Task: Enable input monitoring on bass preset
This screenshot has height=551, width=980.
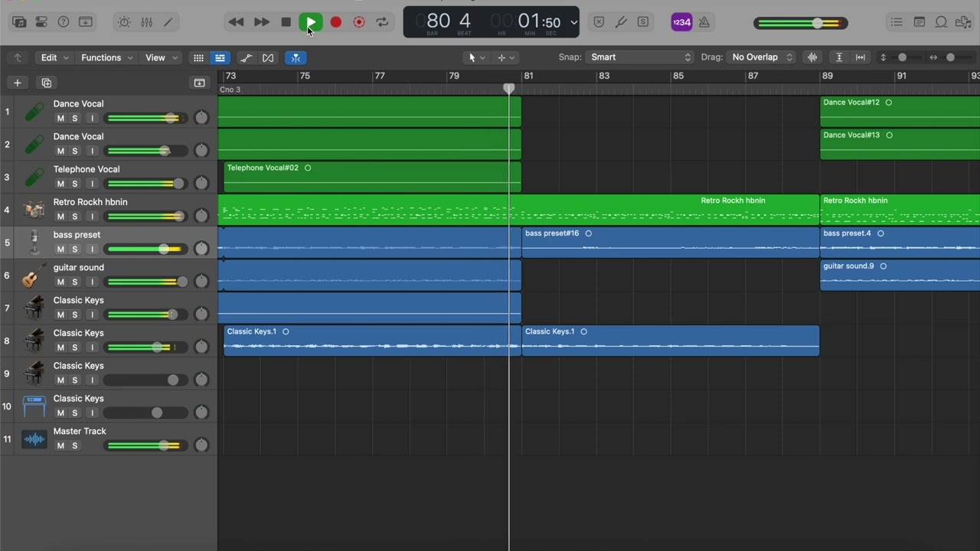Action: (92, 249)
